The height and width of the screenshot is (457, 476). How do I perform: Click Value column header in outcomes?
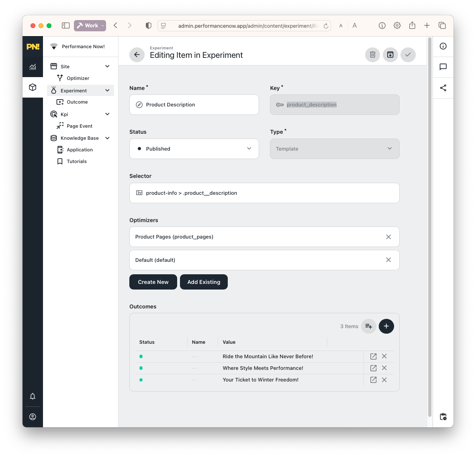pyautogui.click(x=229, y=342)
